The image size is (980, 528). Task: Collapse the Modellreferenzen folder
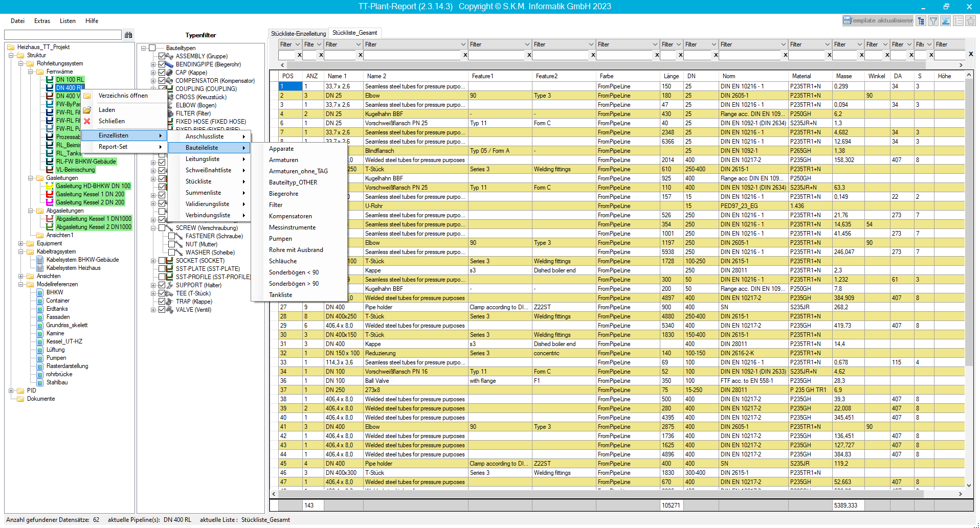[x=20, y=284]
